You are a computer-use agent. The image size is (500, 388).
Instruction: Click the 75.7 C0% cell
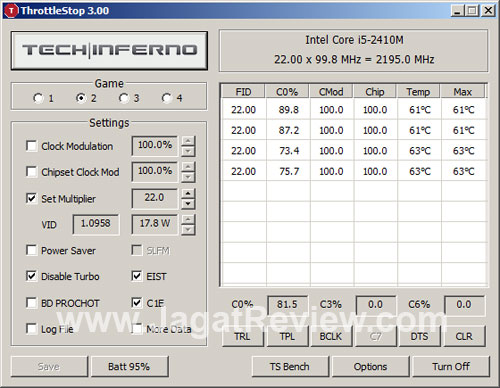(x=289, y=171)
